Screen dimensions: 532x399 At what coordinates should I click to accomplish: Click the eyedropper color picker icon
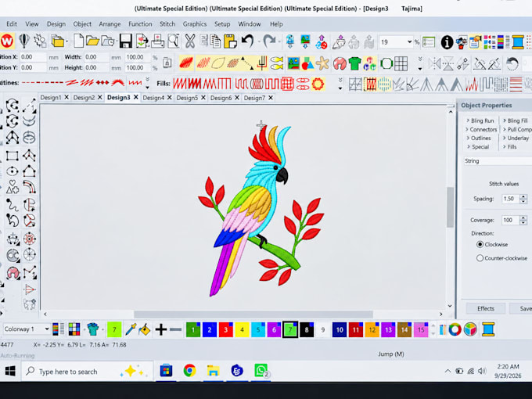click(131, 329)
